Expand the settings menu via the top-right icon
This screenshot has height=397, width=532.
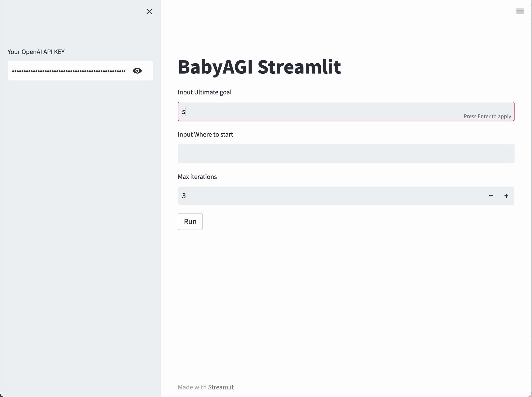point(520,11)
